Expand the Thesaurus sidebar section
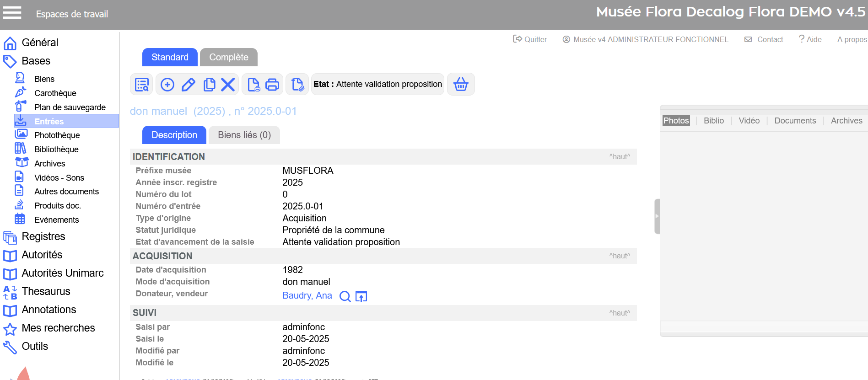Viewport: 868px width, 380px height. click(46, 291)
